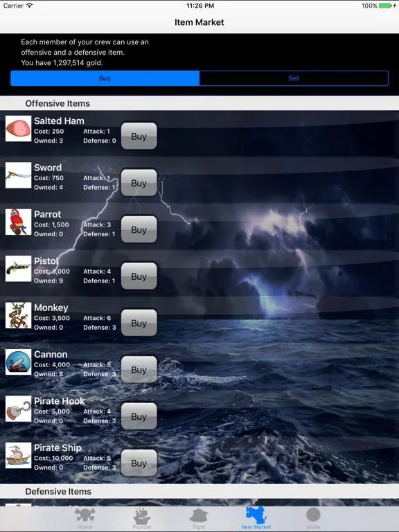Viewport: 399px width, 532px height.
Task: Buy a Monkey
Action: click(139, 323)
